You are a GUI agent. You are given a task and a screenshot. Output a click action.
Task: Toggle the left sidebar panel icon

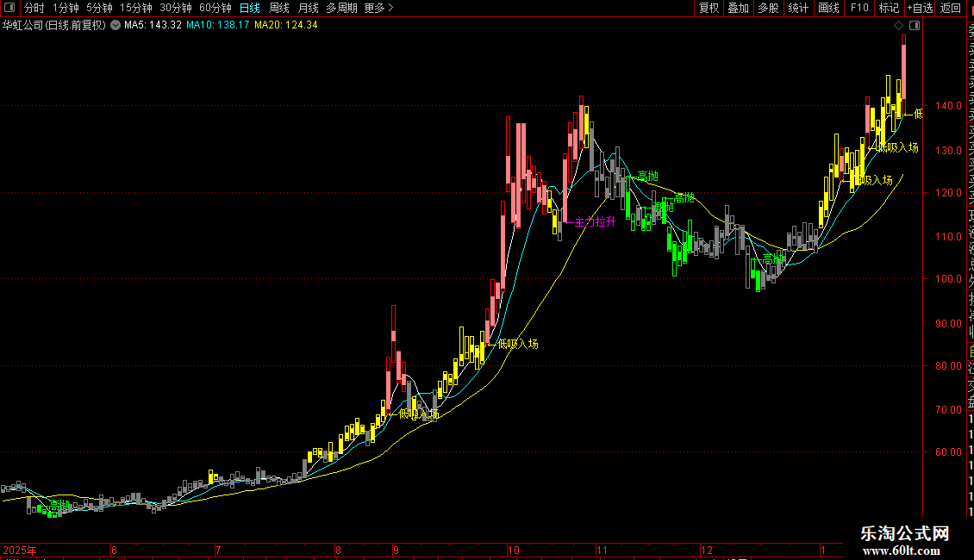[x=9, y=8]
